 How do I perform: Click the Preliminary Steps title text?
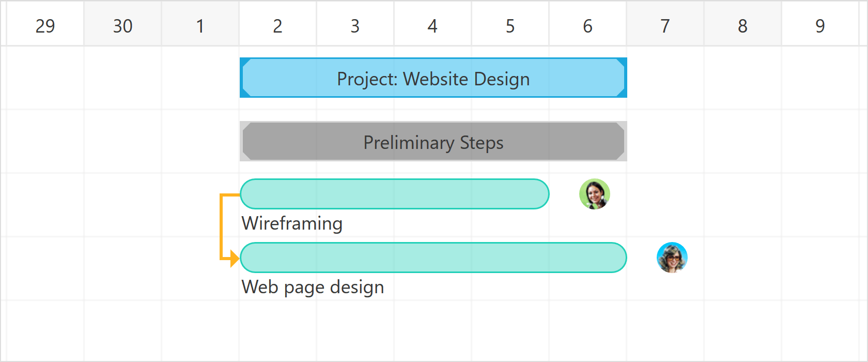coord(433,143)
